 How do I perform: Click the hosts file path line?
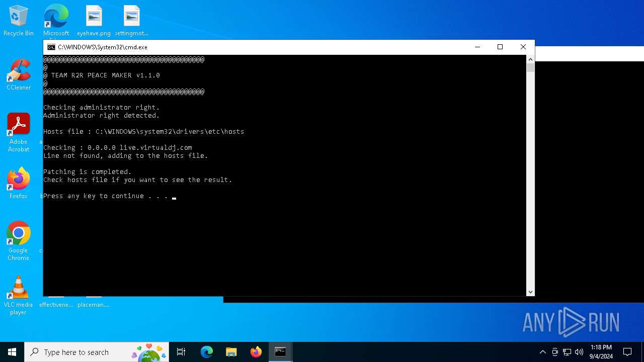coord(144,132)
